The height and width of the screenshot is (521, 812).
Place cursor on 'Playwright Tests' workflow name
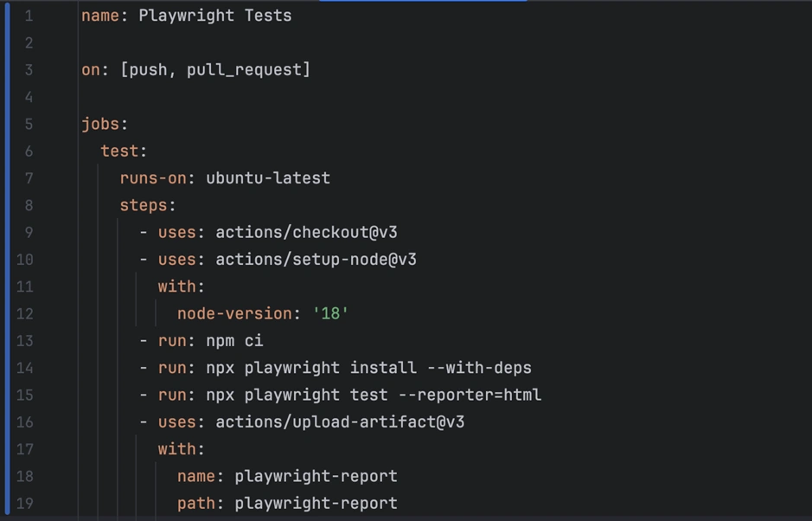click(x=214, y=16)
